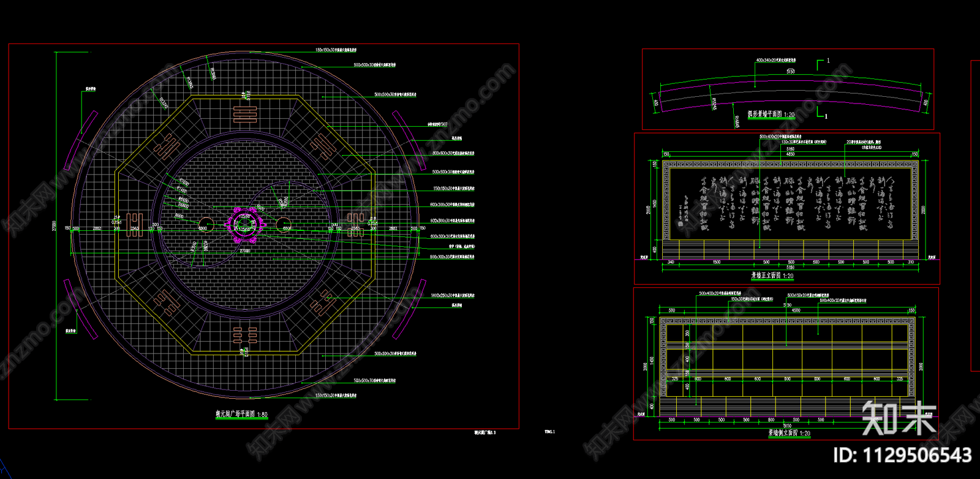This screenshot has width=980, height=479.
Task: Select the lower-right magenta arc wall segment
Action: [x=409, y=311]
